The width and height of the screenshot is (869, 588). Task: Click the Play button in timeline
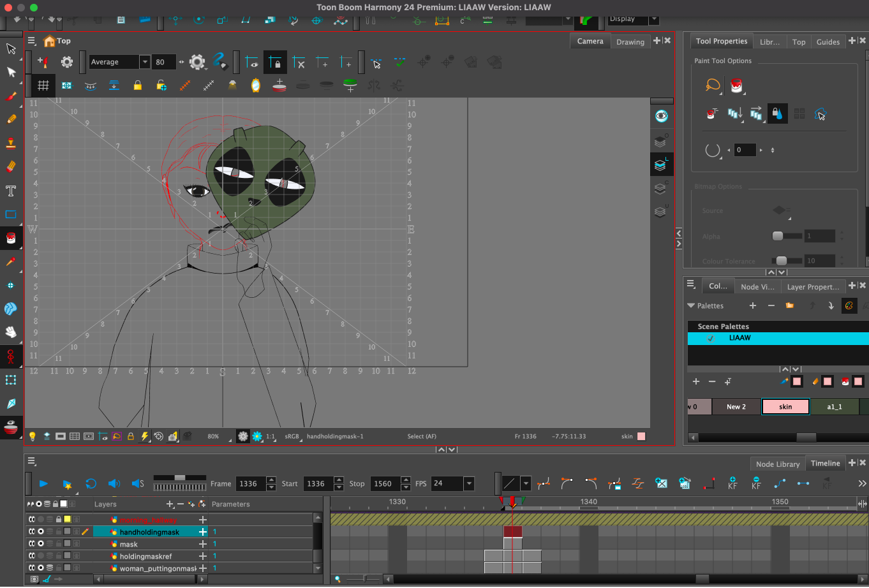pos(43,483)
